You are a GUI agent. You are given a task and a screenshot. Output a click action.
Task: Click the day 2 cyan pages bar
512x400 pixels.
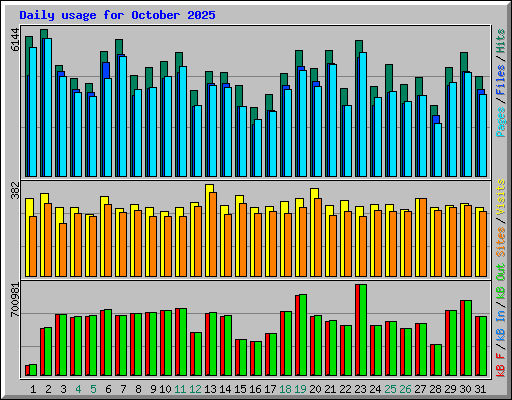tap(48, 107)
